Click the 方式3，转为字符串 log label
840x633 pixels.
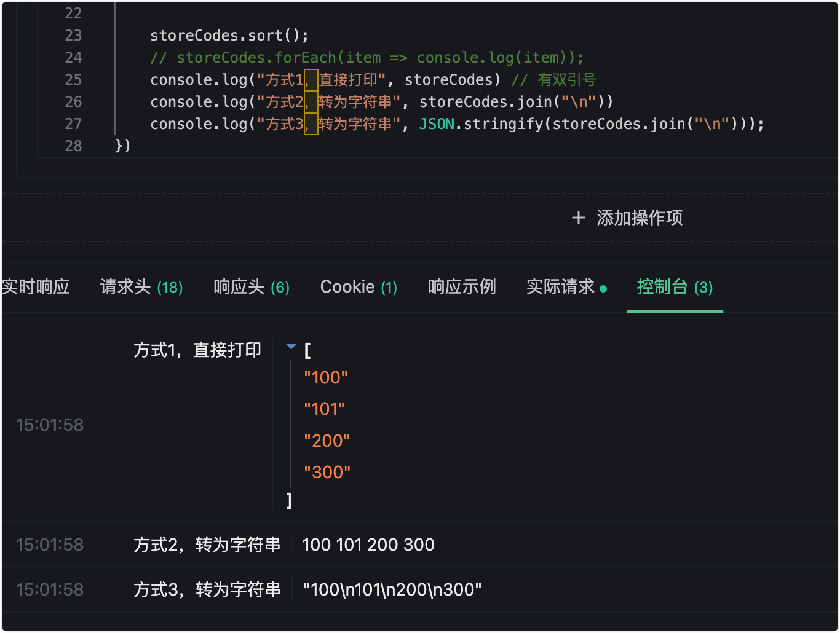(207, 589)
